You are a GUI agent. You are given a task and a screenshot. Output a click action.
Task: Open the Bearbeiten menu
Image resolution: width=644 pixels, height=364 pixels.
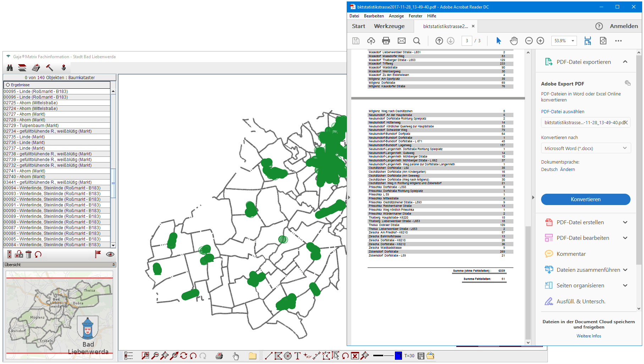click(374, 16)
